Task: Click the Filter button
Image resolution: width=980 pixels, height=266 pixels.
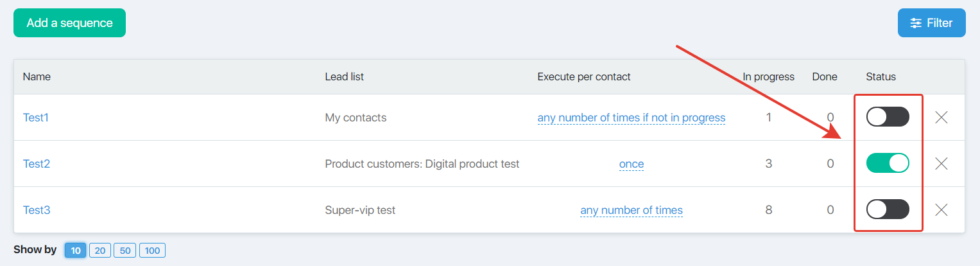Action: click(931, 23)
